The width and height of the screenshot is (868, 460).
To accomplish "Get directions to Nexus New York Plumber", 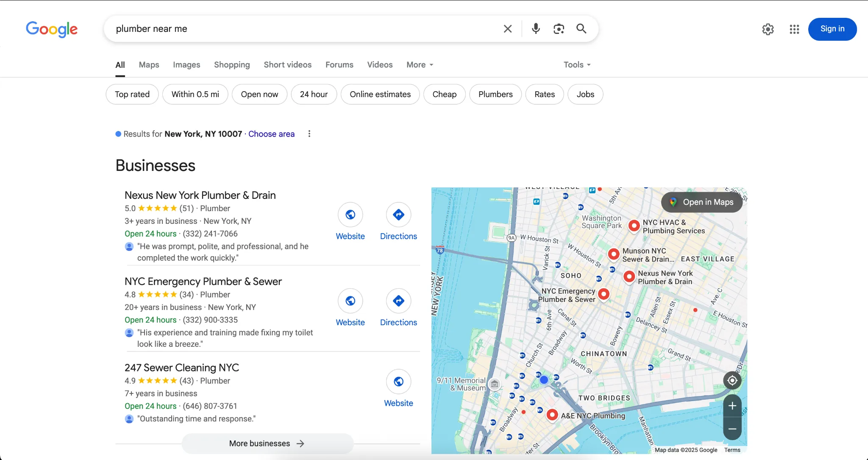I will pos(398,215).
